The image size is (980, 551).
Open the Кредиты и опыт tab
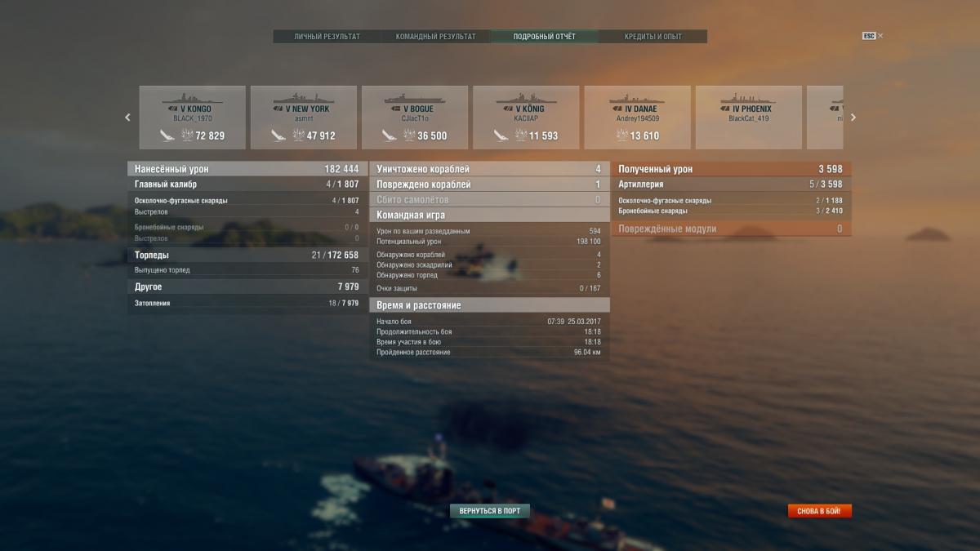[x=653, y=37]
